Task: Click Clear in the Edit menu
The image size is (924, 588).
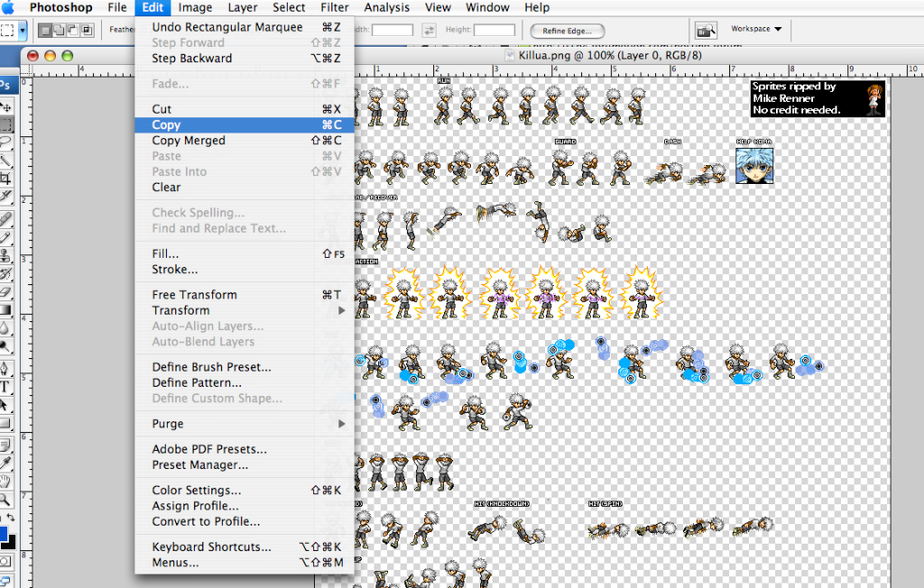Action: 245,188
